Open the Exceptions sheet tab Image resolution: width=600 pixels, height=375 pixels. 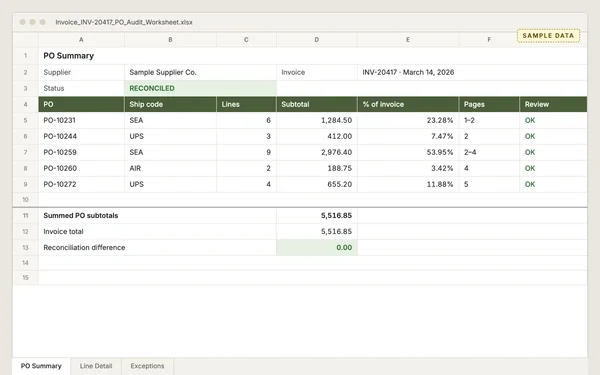click(x=148, y=366)
